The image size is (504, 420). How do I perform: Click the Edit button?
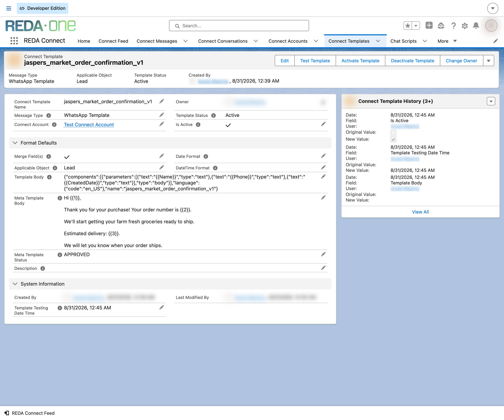(285, 61)
